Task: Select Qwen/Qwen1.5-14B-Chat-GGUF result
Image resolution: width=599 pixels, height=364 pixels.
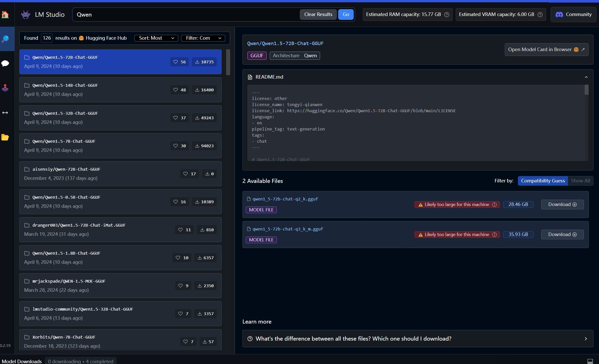Action: 120,90
